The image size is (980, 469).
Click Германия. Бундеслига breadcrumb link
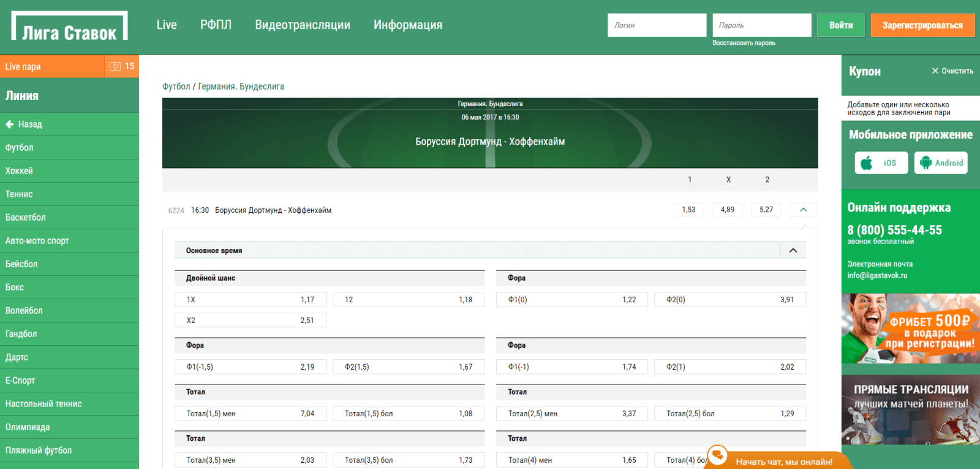241,86
